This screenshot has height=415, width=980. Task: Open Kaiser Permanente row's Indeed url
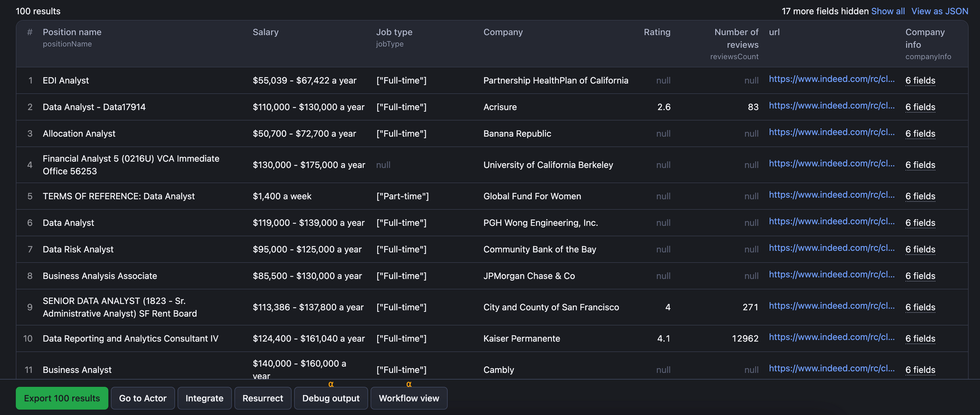pyautogui.click(x=832, y=337)
